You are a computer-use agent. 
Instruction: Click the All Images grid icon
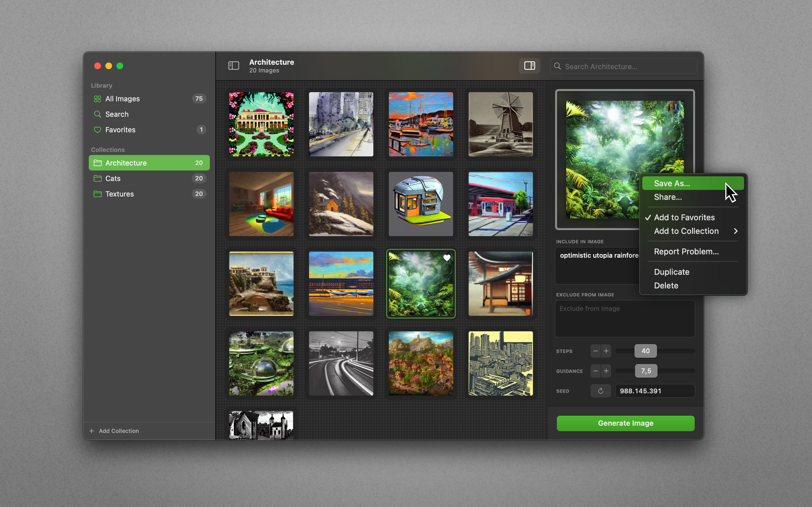pos(97,99)
